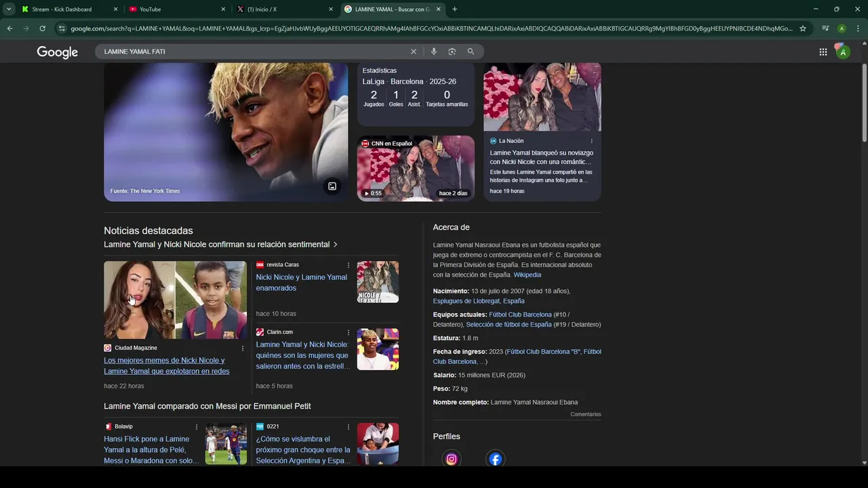Screen dimensions: 868x488
Task: Click Clarin.com article thumbnail
Action: point(378,349)
